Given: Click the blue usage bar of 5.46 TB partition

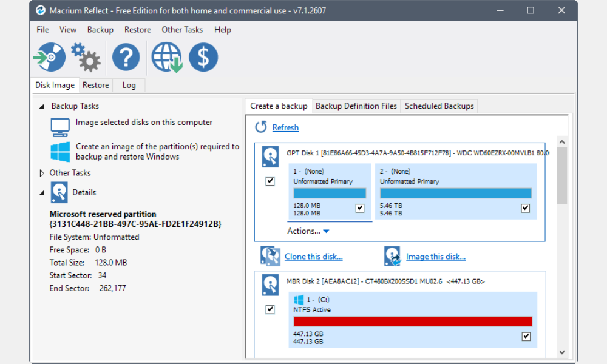Looking at the screenshot, I should pyautogui.click(x=456, y=193).
